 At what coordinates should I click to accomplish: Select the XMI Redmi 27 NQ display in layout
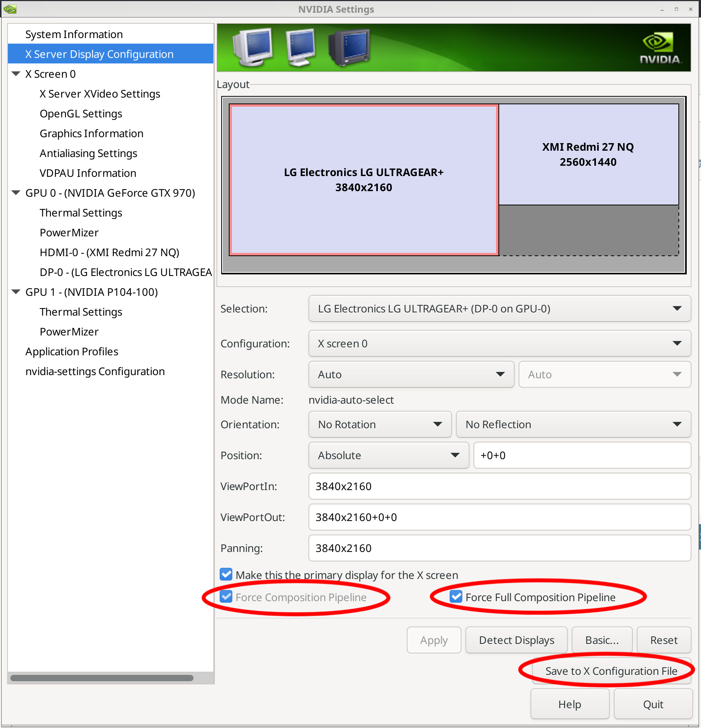[x=588, y=154]
